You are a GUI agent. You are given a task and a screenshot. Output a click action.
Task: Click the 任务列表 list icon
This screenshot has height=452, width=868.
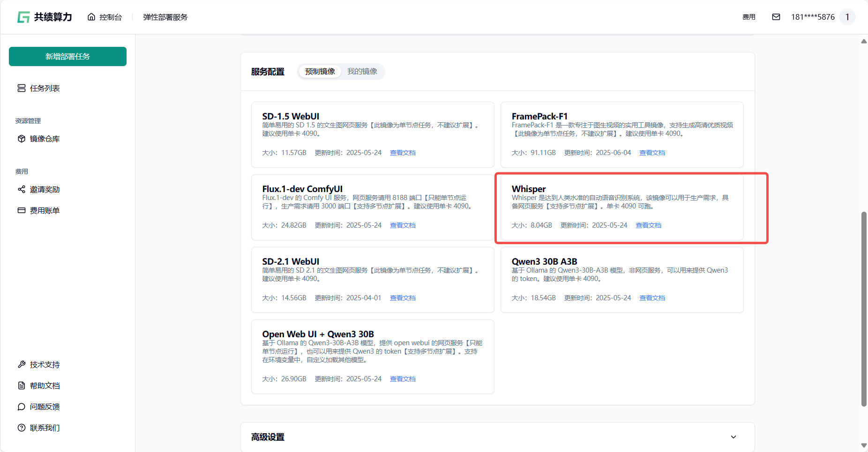coord(22,89)
